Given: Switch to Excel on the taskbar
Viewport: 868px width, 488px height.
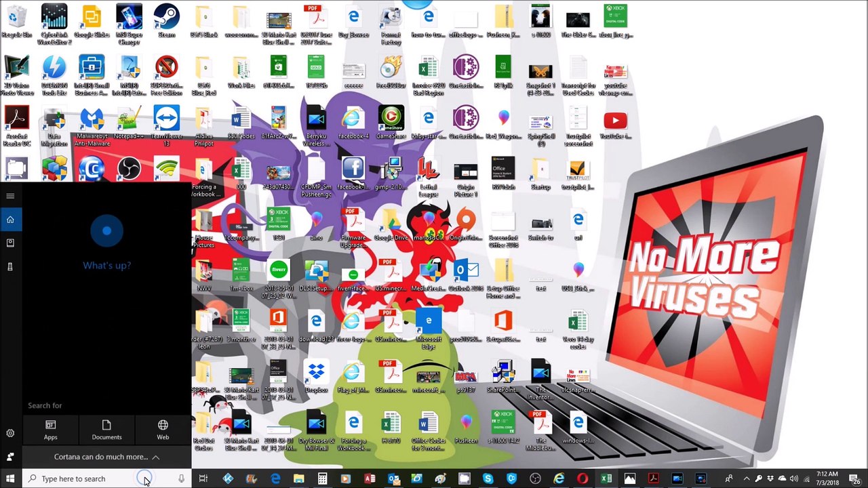Looking at the screenshot, I should click(x=606, y=479).
